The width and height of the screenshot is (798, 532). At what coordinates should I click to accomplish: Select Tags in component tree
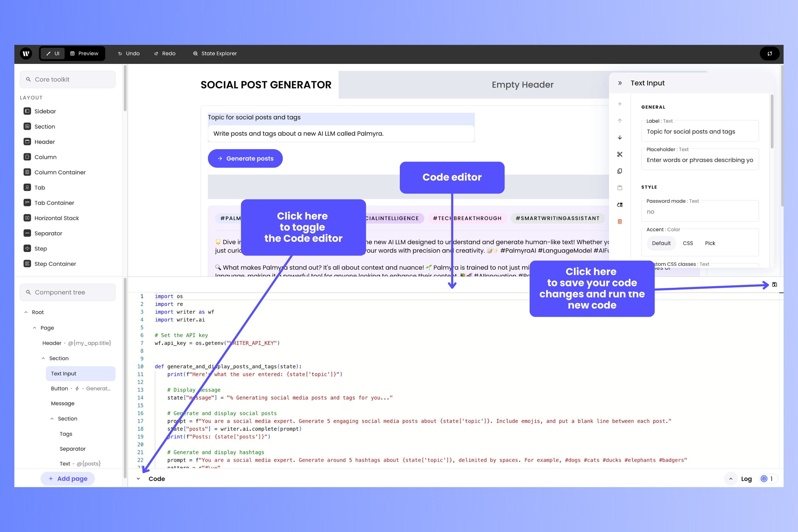(66, 434)
